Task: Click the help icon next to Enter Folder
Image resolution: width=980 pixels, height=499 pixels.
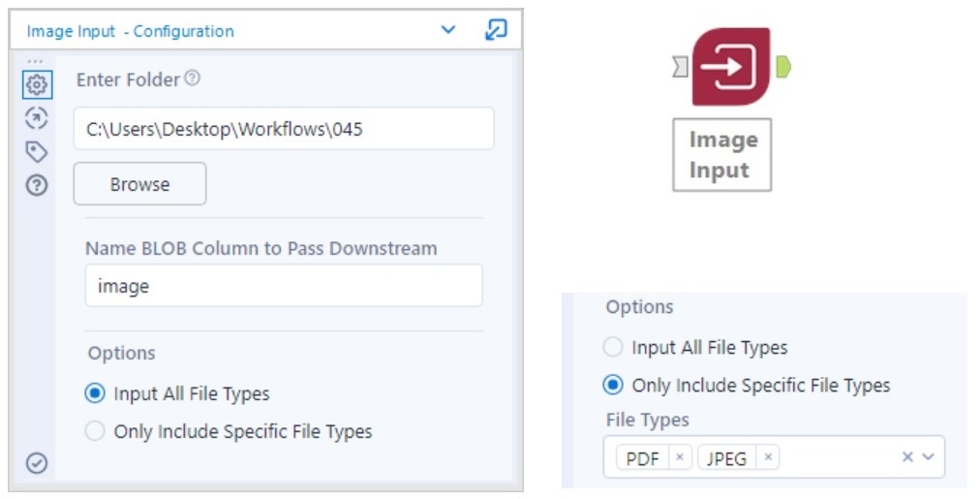Action: pyautogui.click(x=193, y=78)
